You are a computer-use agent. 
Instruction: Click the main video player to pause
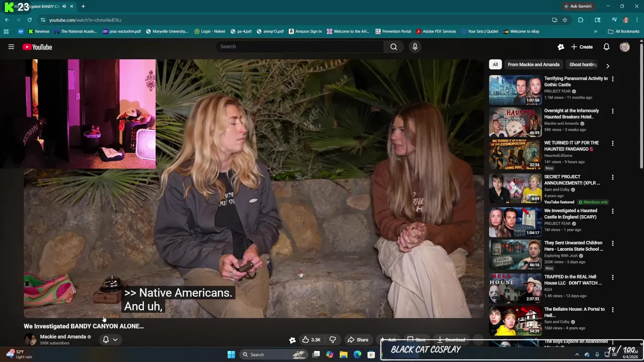point(254,189)
